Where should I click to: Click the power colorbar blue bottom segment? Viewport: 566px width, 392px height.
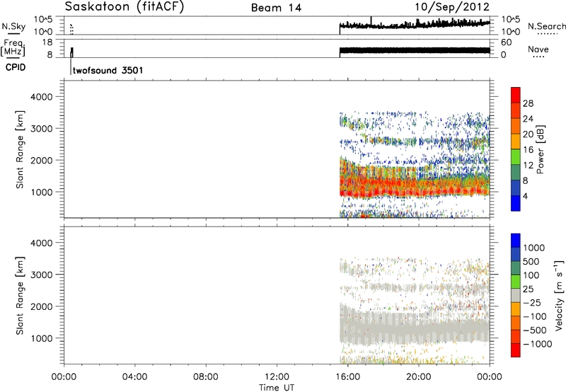516,203
